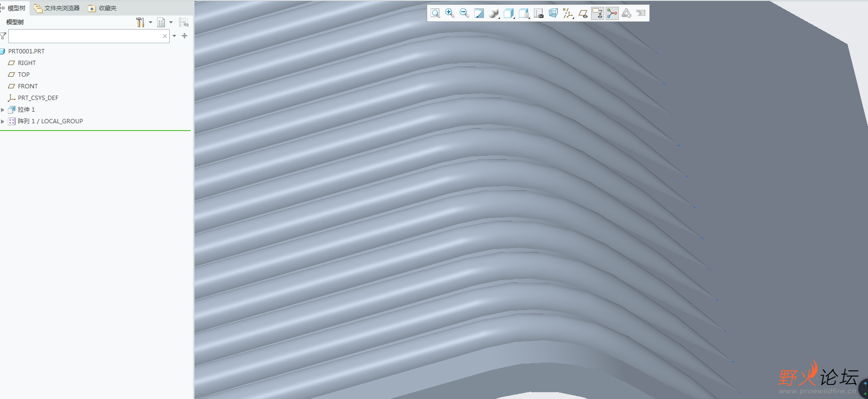Toggle annotation display in graphics toolbar

pyautogui.click(x=597, y=14)
